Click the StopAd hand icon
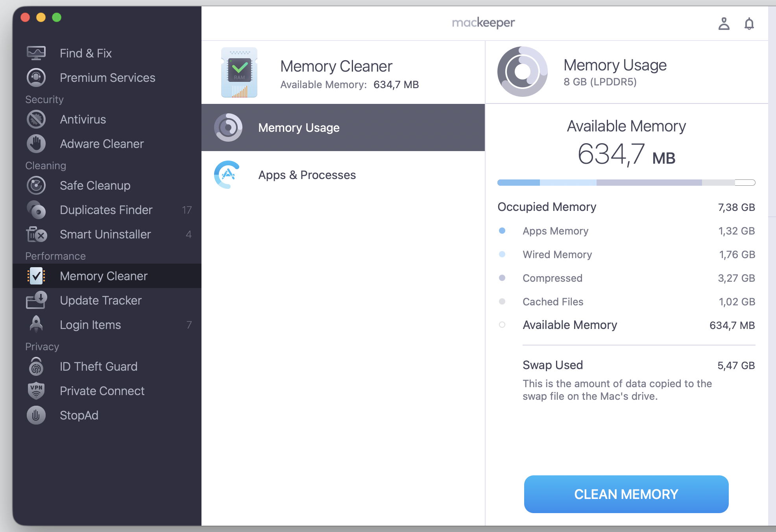Image resolution: width=776 pixels, height=532 pixels. coord(36,415)
